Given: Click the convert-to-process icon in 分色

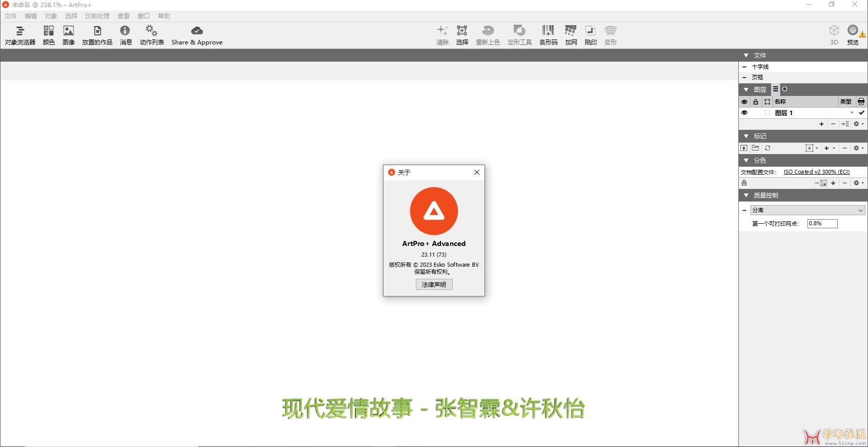Looking at the screenshot, I should [821, 183].
